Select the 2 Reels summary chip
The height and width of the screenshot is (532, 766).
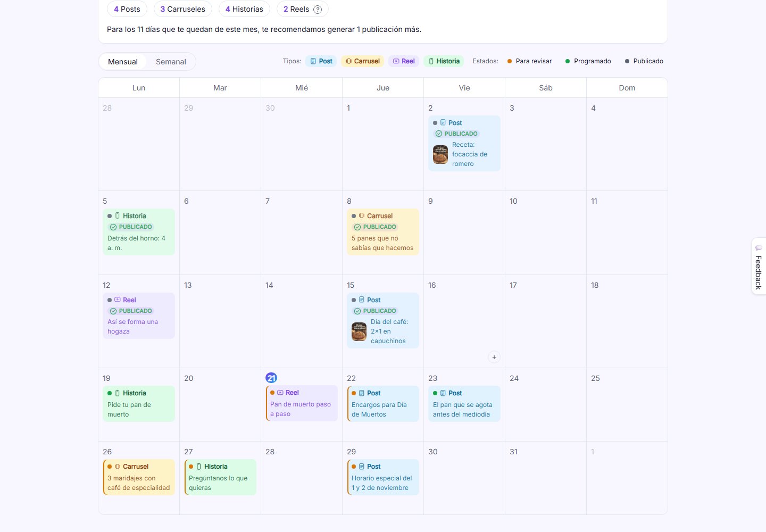[x=303, y=9]
